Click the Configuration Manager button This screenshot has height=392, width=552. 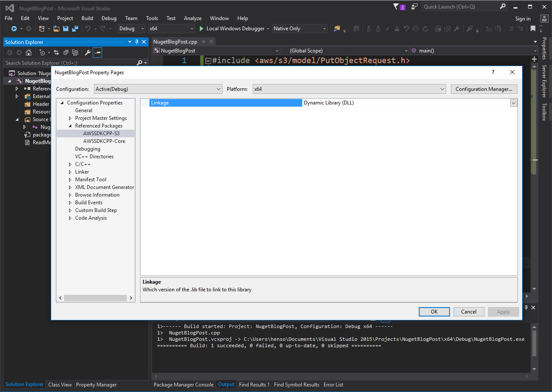[x=484, y=89]
